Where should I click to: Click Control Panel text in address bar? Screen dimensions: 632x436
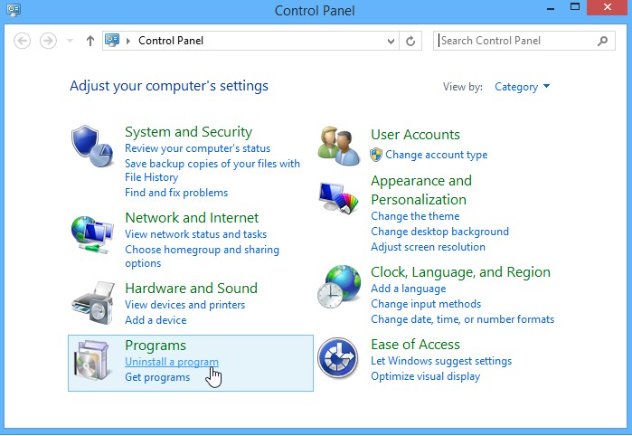coord(170,41)
